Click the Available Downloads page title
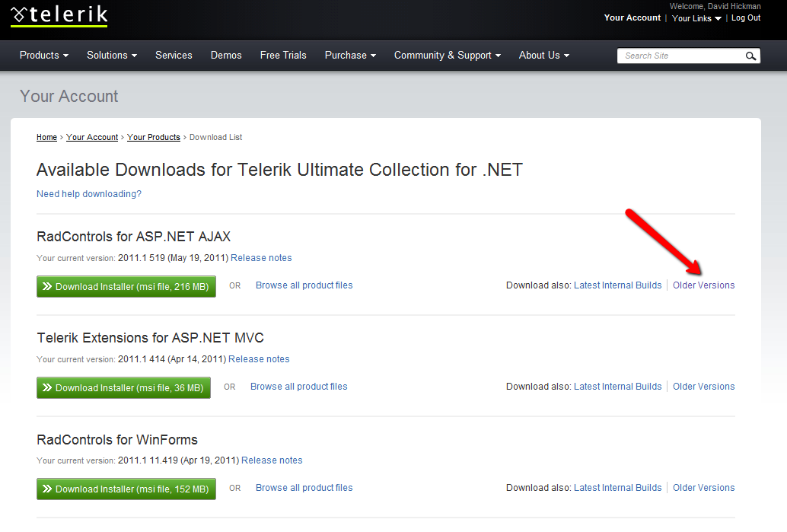 [x=279, y=170]
